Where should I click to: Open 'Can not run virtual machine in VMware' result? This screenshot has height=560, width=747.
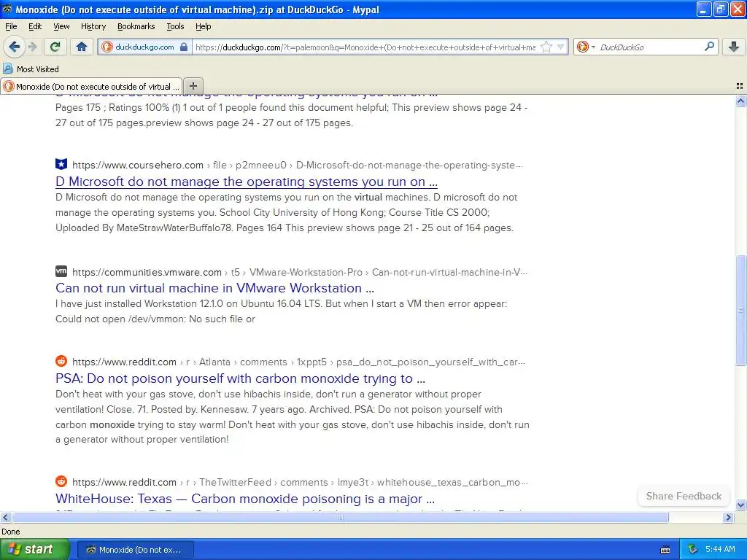coord(215,288)
